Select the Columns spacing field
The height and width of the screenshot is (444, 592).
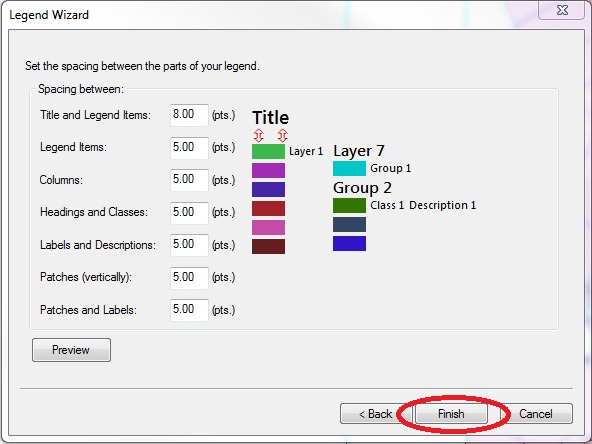pos(189,180)
